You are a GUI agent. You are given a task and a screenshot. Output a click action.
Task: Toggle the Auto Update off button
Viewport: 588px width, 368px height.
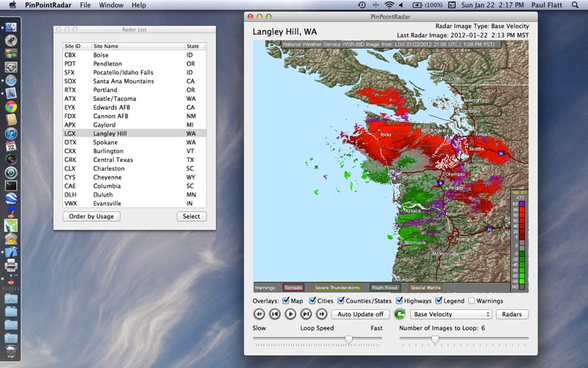360,314
